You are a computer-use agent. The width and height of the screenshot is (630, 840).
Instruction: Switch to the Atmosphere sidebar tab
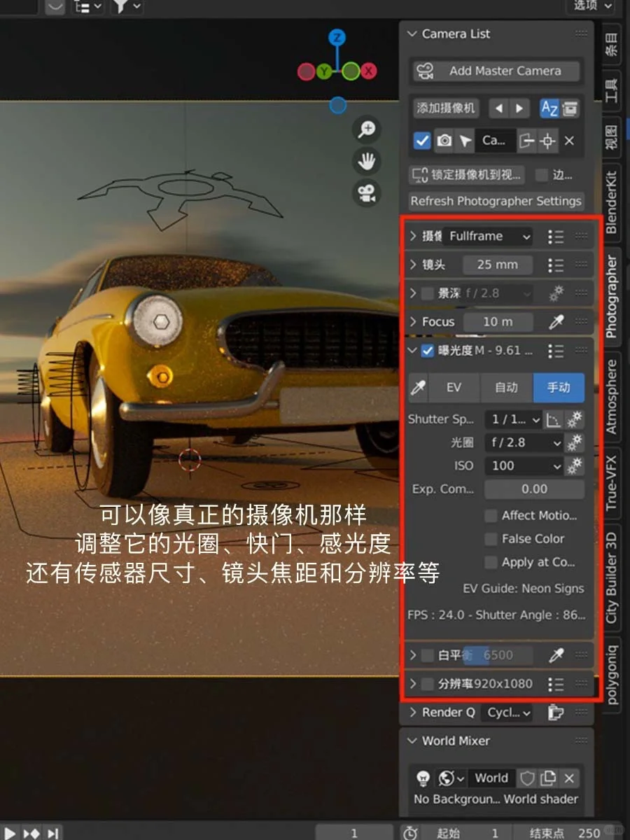pyautogui.click(x=615, y=391)
